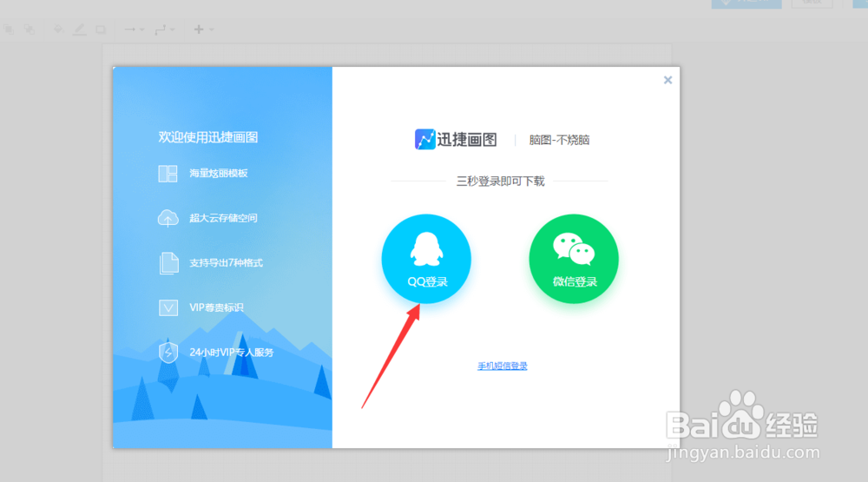
Task: Log in with the green WeChat button
Action: point(574,259)
